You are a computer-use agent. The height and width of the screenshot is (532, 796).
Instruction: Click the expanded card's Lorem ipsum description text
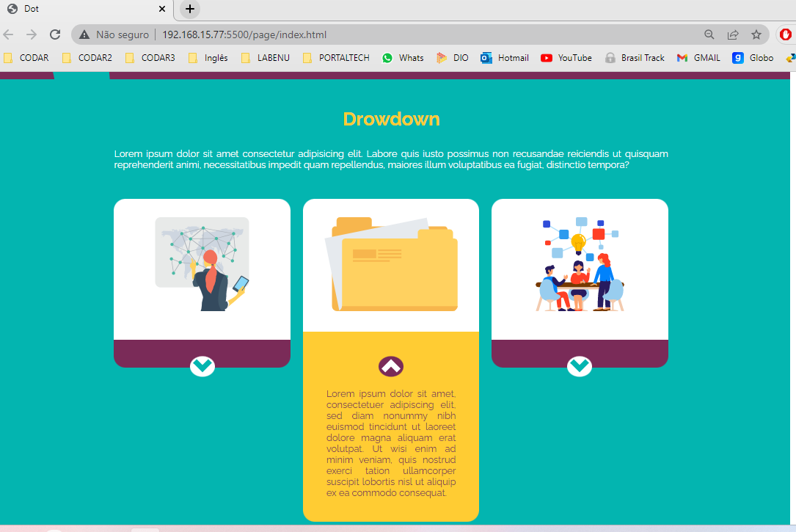pyautogui.click(x=391, y=443)
